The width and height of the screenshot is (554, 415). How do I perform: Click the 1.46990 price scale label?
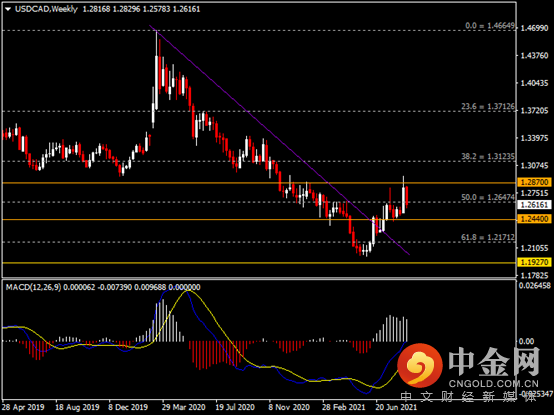click(535, 28)
